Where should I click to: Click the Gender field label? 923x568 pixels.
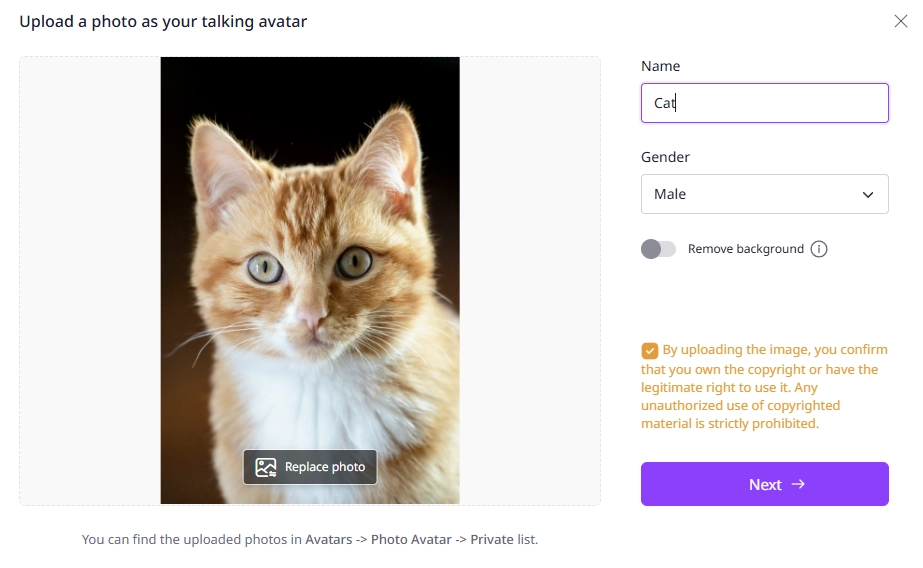pos(665,157)
